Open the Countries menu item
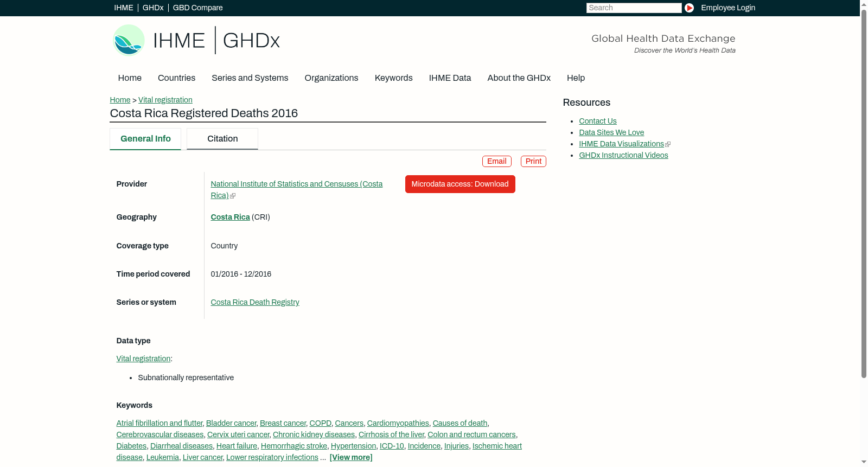This screenshot has height=467, width=868. [176, 78]
